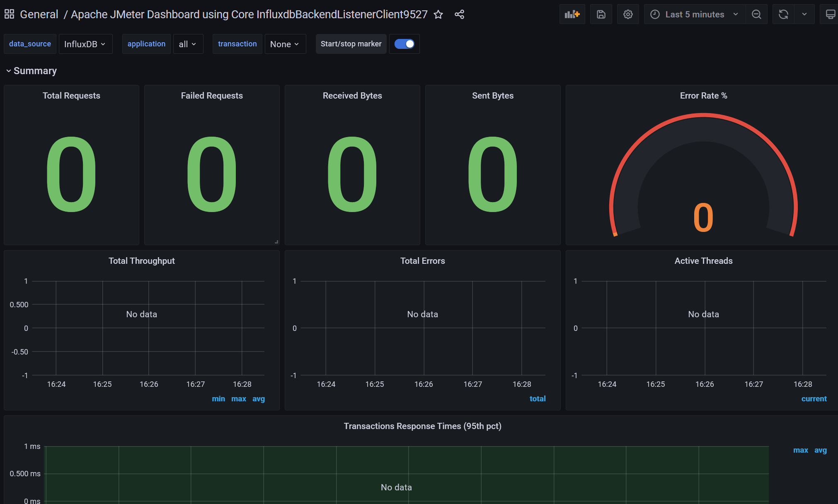Open the application 'all' dropdown

[188, 44]
